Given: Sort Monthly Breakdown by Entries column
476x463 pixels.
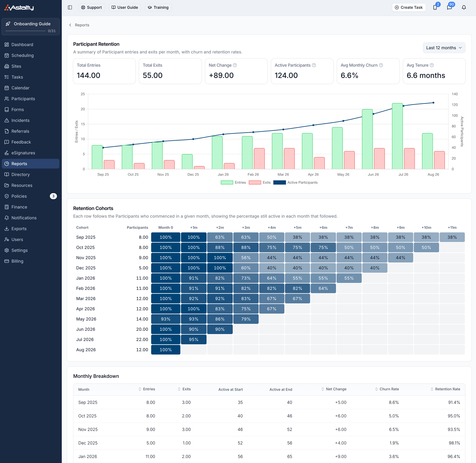Looking at the screenshot, I should click(147, 389).
